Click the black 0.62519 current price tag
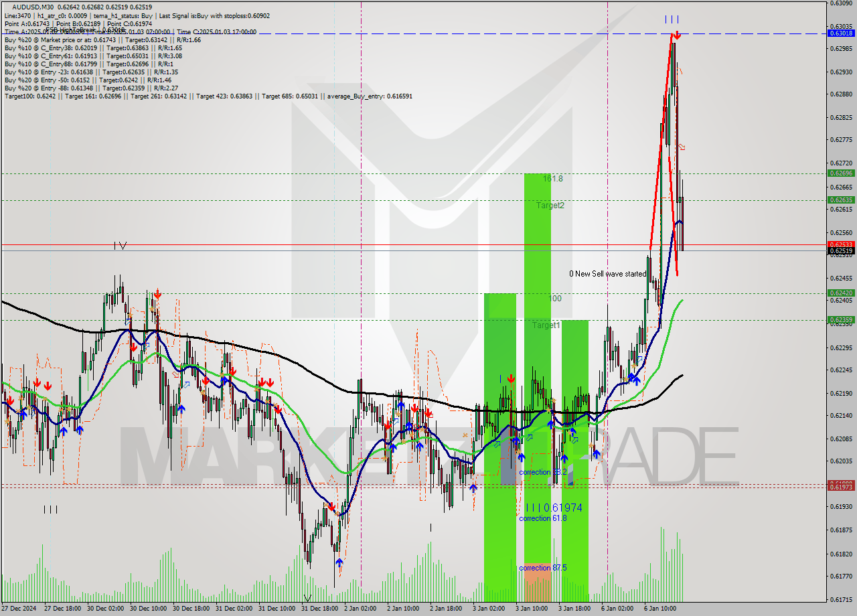 (841, 251)
